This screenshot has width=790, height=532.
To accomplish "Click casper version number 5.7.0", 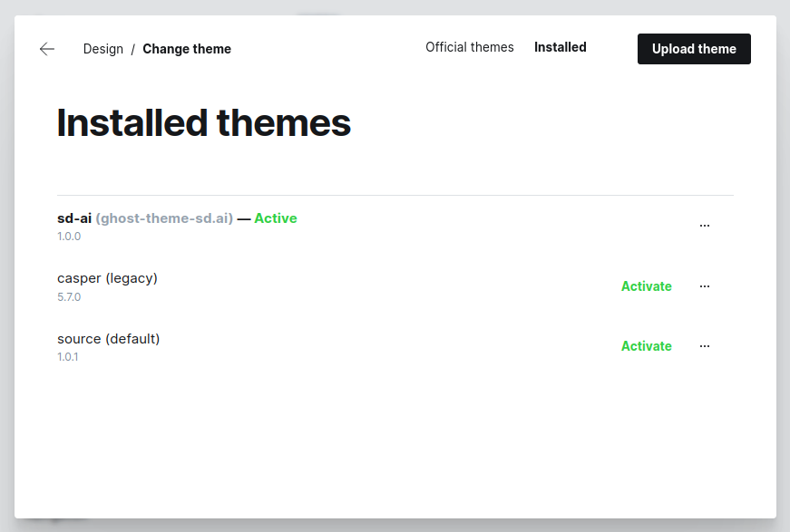I will [x=69, y=297].
